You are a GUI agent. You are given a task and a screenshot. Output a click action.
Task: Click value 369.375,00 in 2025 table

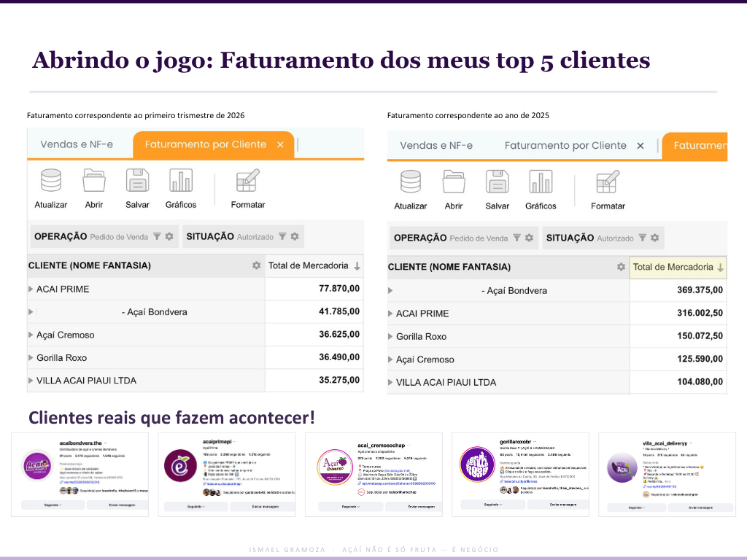pyautogui.click(x=700, y=290)
